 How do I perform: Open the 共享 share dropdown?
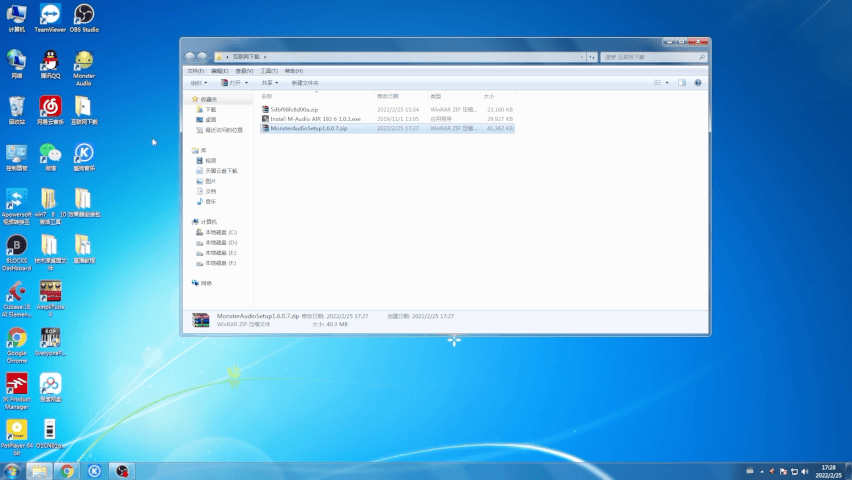270,83
